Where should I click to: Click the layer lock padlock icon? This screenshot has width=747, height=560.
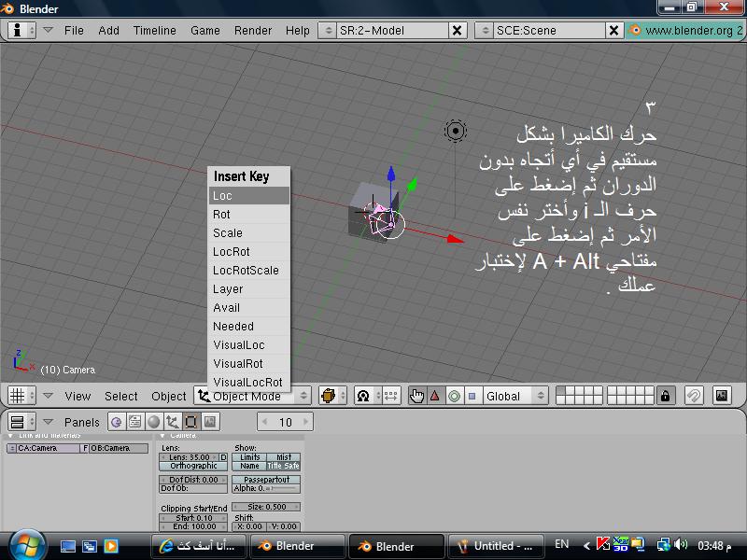point(666,396)
